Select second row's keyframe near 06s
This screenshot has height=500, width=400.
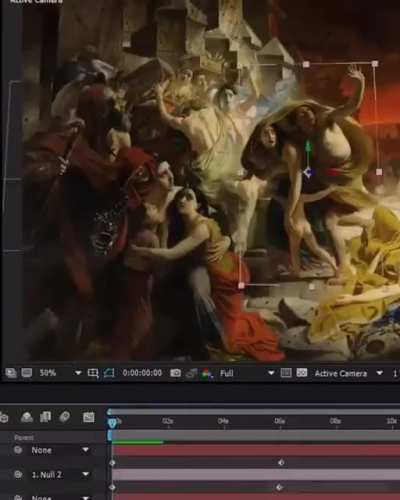tap(279, 487)
